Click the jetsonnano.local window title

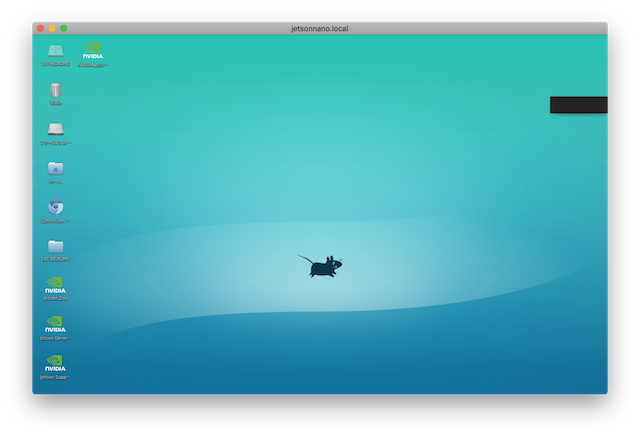coord(320,29)
